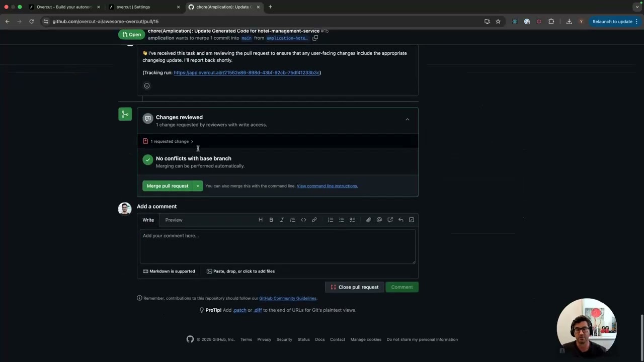This screenshot has height=362, width=644.
Task: Click Manage cookies in footer
Action: pos(366,339)
